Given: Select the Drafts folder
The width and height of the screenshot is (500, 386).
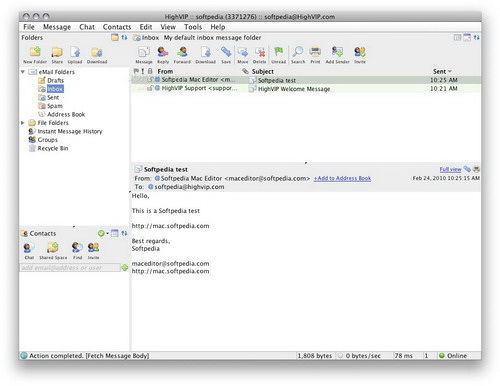Looking at the screenshot, I should [55, 80].
